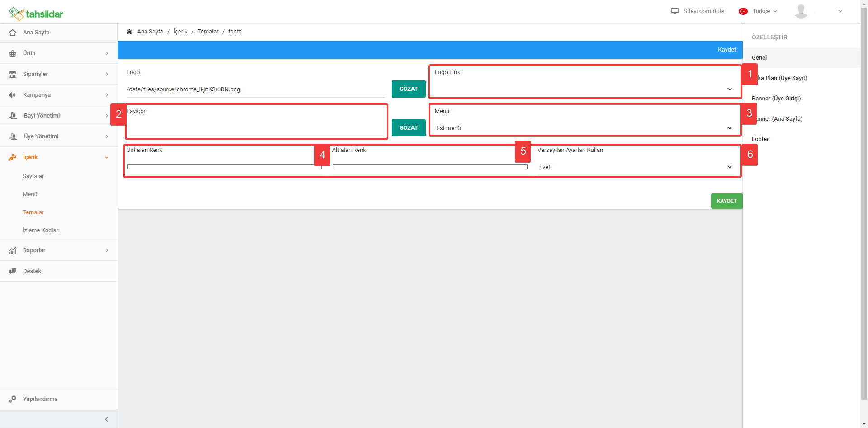Open the account menu arrow in top bar
This screenshot has width=868, height=428.
coord(840,11)
